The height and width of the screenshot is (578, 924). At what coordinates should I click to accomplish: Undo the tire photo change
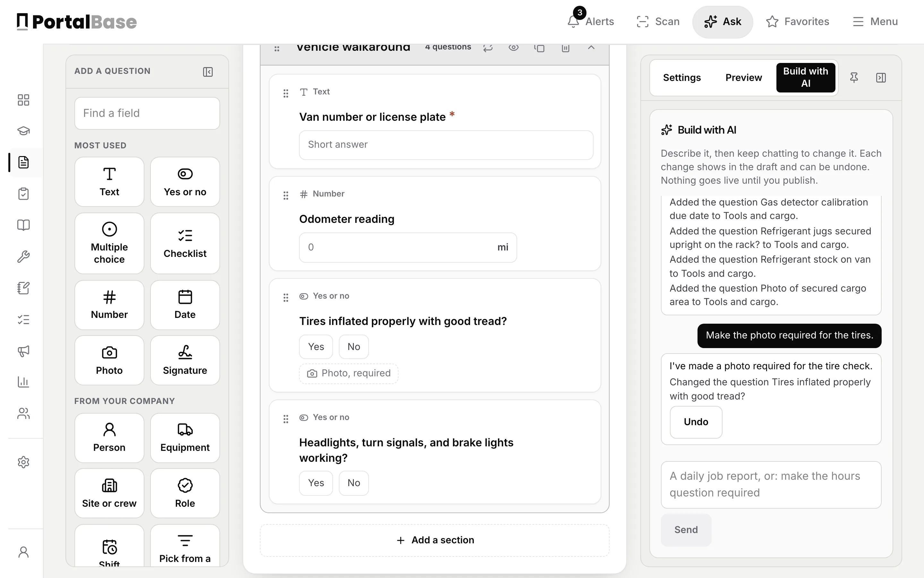tap(696, 422)
